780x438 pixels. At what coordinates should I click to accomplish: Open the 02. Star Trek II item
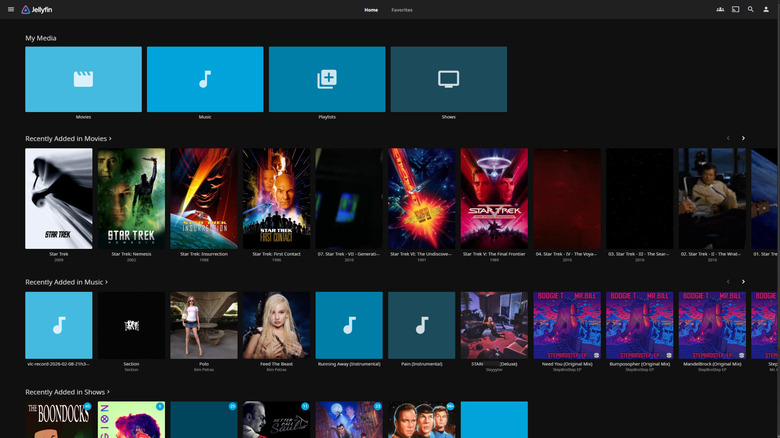[712, 199]
